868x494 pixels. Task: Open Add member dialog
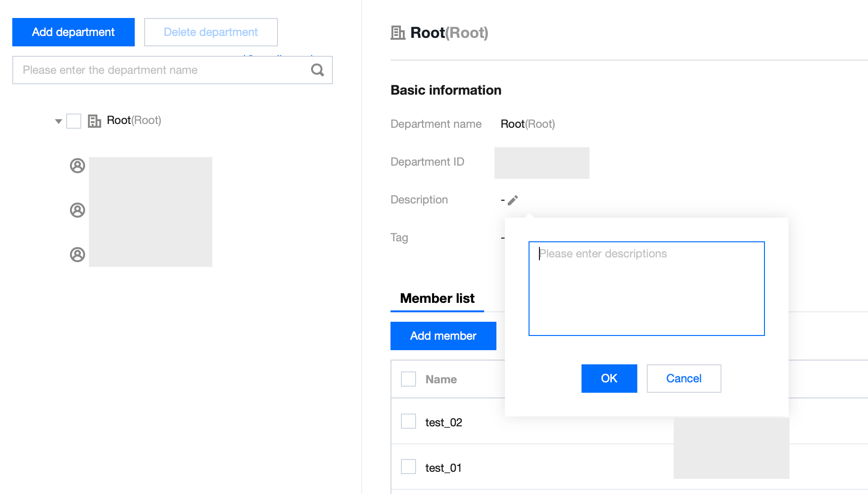pos(443,336)
